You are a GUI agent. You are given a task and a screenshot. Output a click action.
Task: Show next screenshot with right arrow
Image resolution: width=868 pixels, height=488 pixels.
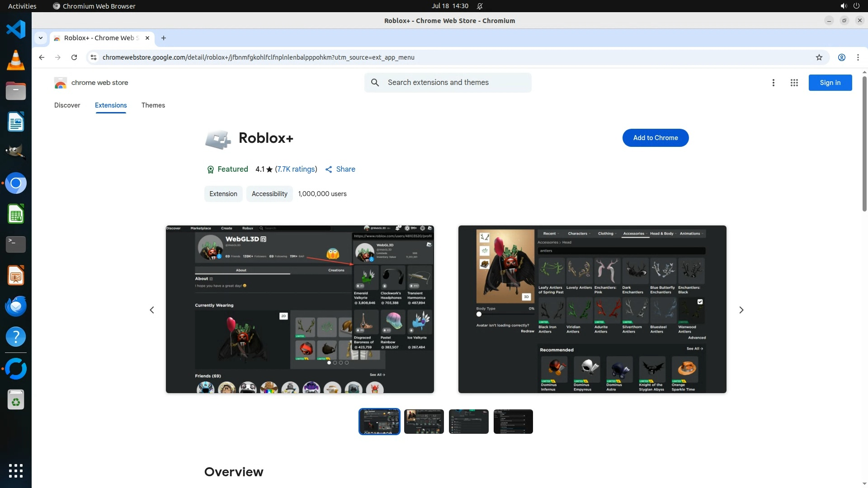tap(741, 310)
